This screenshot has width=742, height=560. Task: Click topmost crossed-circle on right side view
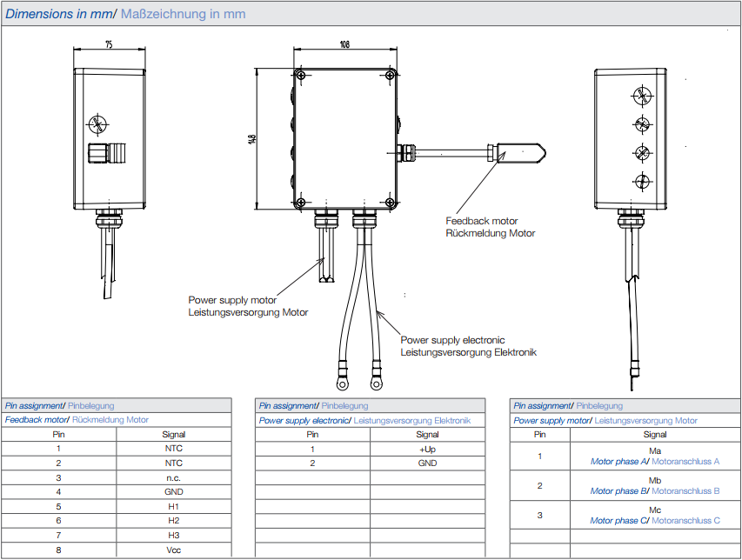[x=642, y=97]
